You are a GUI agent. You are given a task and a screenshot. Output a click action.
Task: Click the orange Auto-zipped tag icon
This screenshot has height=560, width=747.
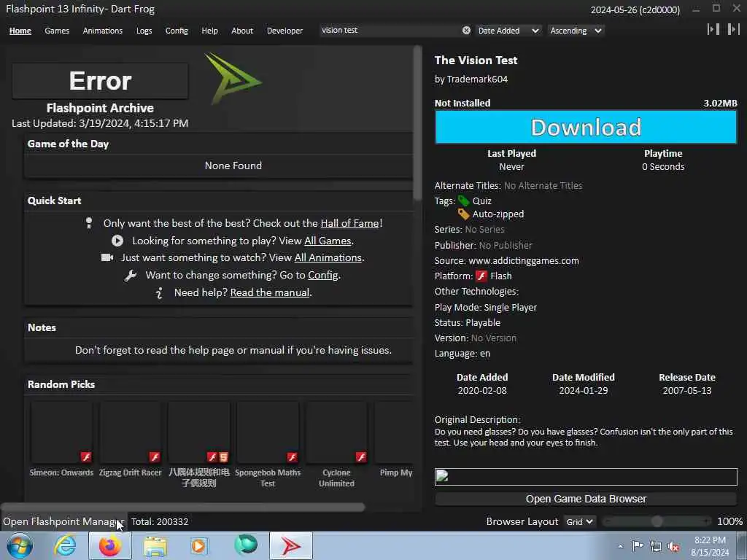tap(463, 214)
